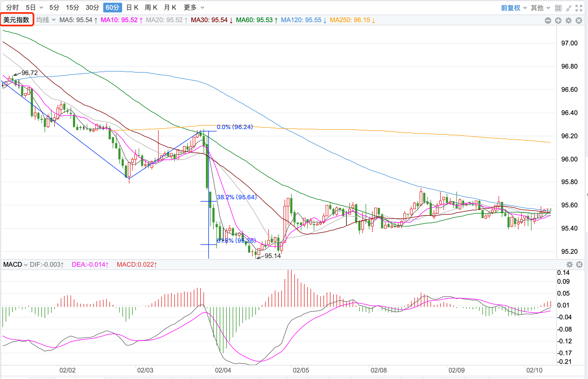The width and height of the screenshot is (588, 379).
Task: Click the MACD:0.022 readout
Action: (137, 265)
